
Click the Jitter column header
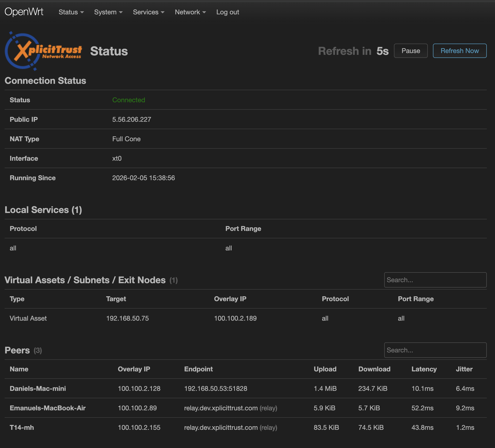pyautogui.click(x=464, y=369)
